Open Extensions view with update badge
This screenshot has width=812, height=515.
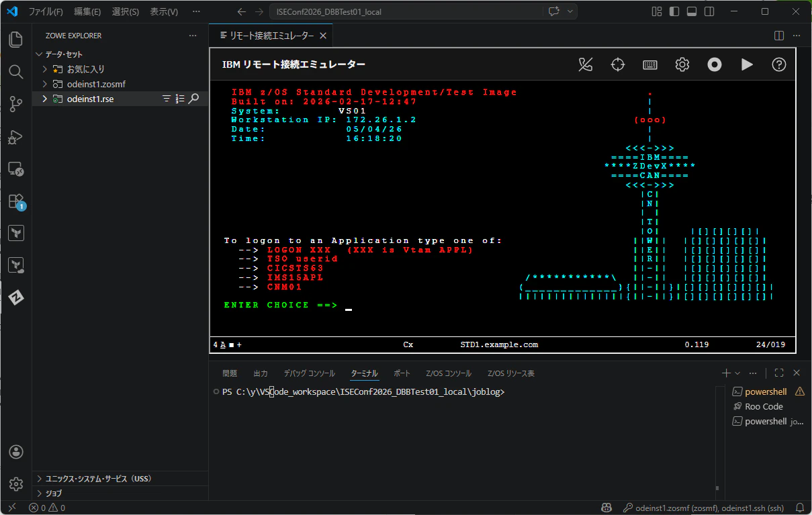(x=16, y=201)
